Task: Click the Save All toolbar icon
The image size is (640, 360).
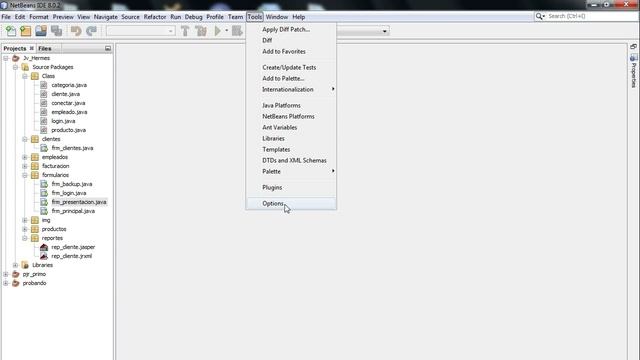Action: point(56,31)
